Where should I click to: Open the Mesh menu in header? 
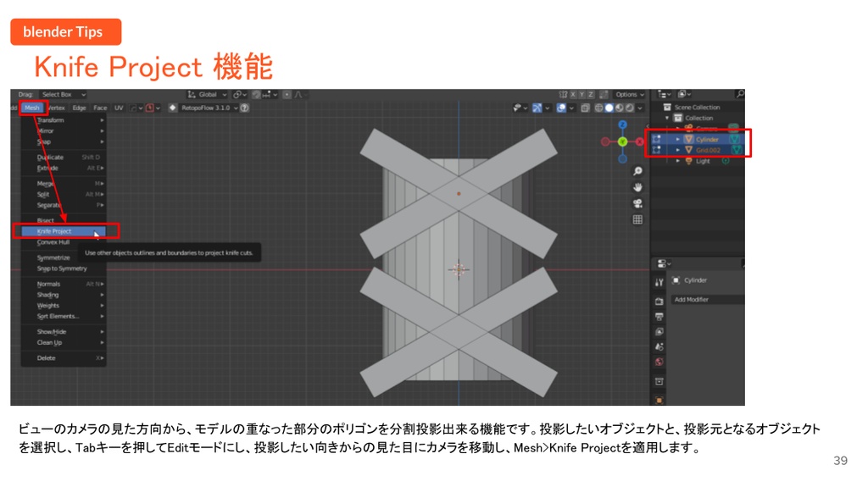[x=31, y=108]
